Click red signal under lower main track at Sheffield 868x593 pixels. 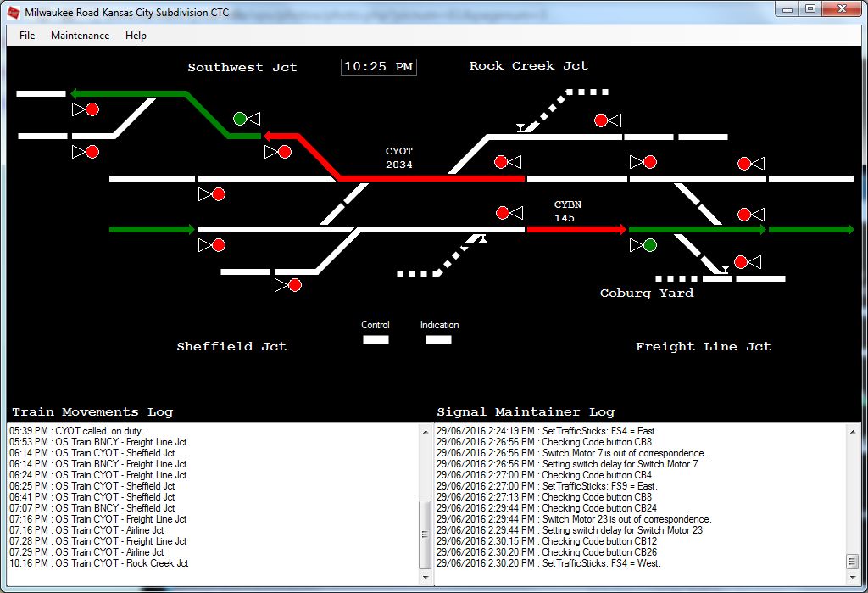tap(219, 245)
